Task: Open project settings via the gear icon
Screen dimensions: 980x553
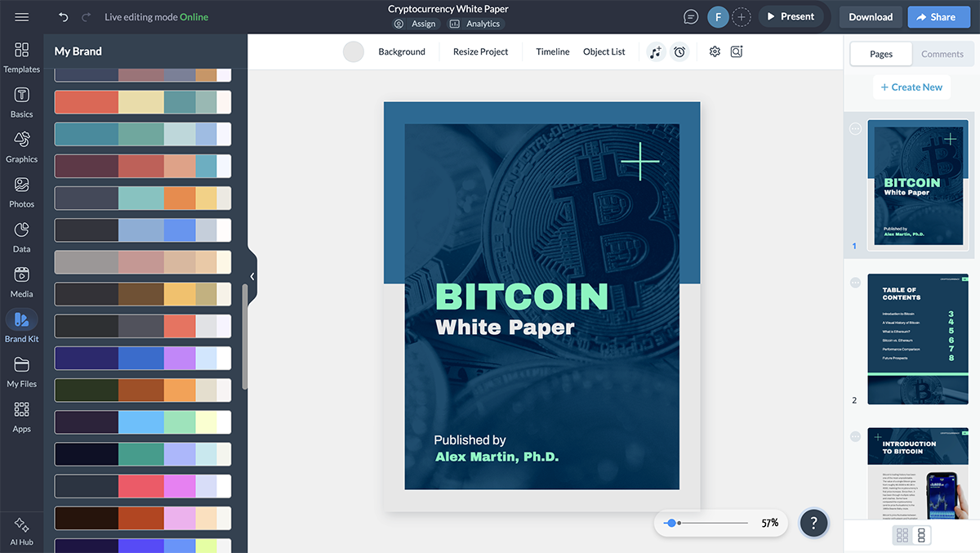Action: coord(715,51)
